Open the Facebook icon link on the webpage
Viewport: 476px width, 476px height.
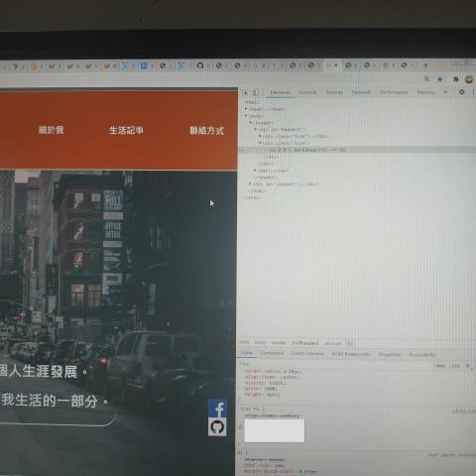pyautogui.click(x=217, y=409)
